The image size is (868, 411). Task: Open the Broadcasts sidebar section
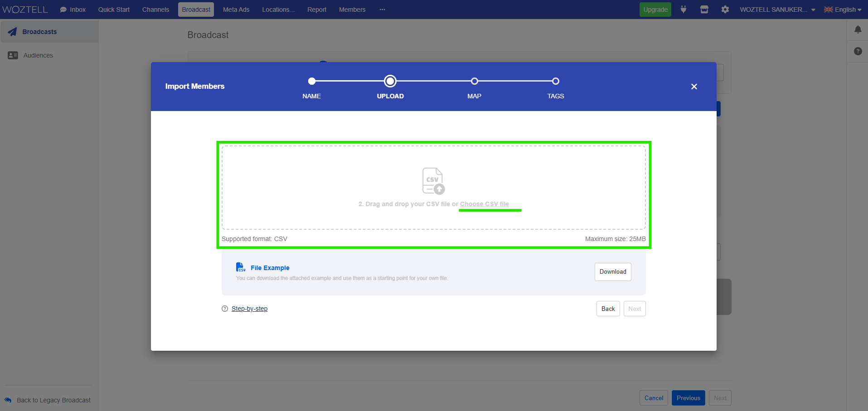[40, 31]
